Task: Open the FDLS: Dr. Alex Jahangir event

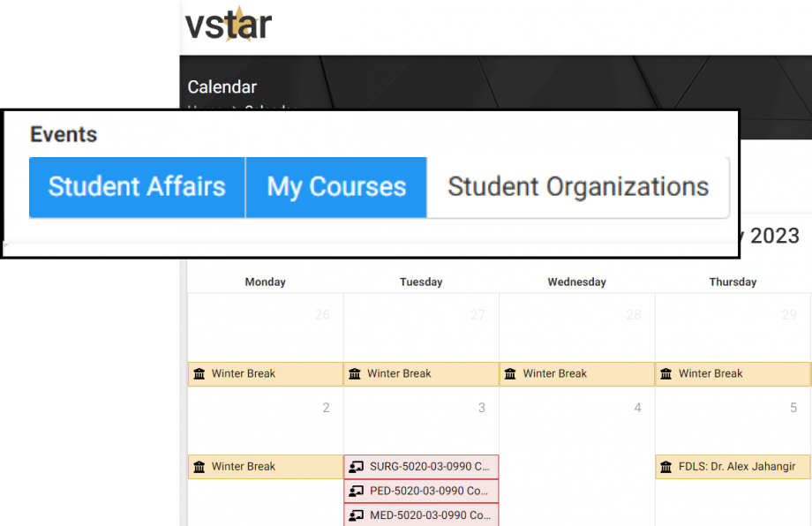Action: 738,466
